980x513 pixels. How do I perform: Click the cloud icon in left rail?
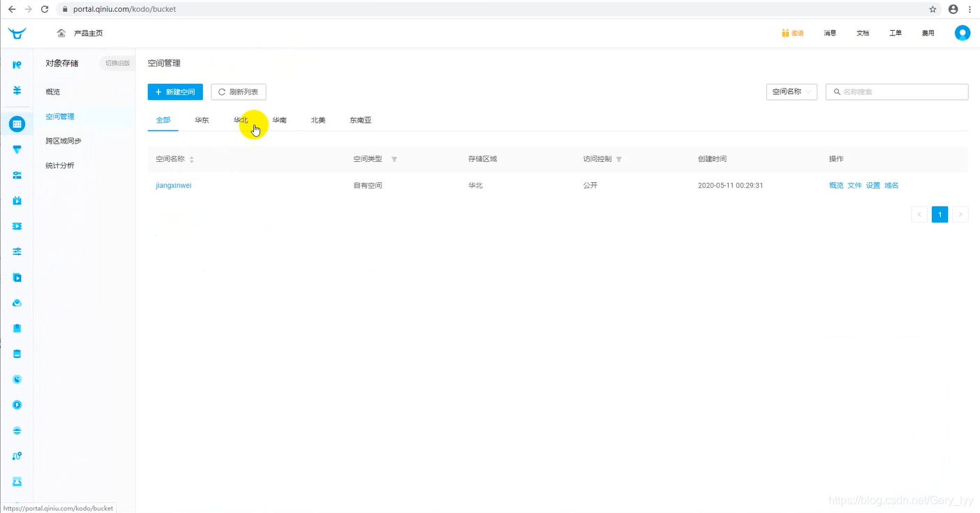coord(17,303)
